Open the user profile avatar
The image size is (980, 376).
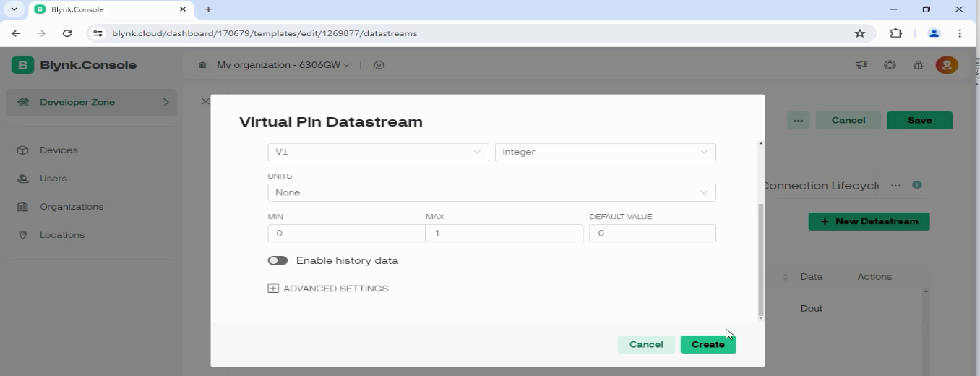click(946, 65)
